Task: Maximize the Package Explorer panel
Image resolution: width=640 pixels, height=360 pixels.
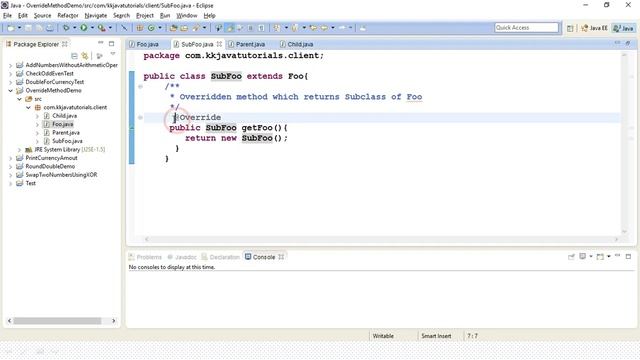Action: (111, 43)
